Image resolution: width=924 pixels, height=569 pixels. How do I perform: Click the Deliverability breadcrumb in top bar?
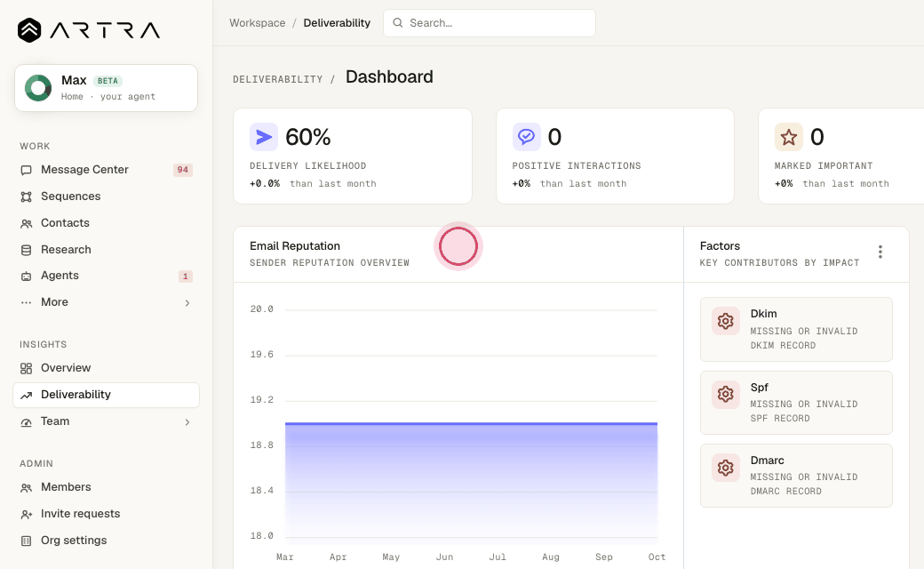point(337,23)
